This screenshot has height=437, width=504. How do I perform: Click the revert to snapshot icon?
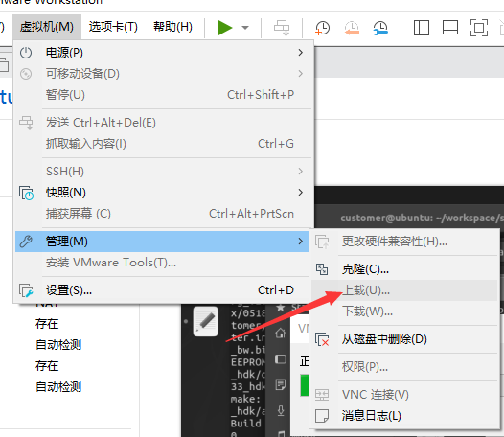(352, 28)
